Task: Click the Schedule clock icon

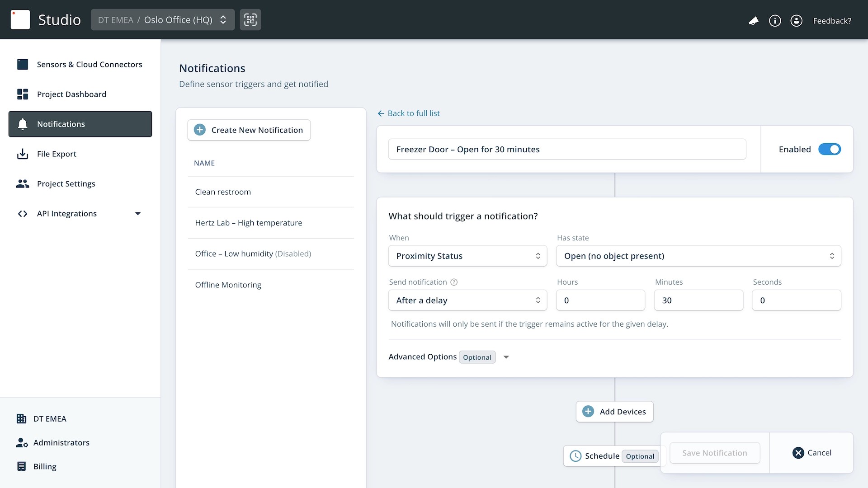Action: [575, 456]
